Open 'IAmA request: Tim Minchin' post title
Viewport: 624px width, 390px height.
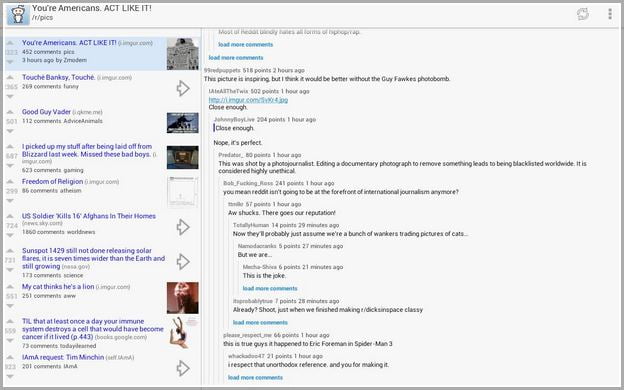[63, 357]
